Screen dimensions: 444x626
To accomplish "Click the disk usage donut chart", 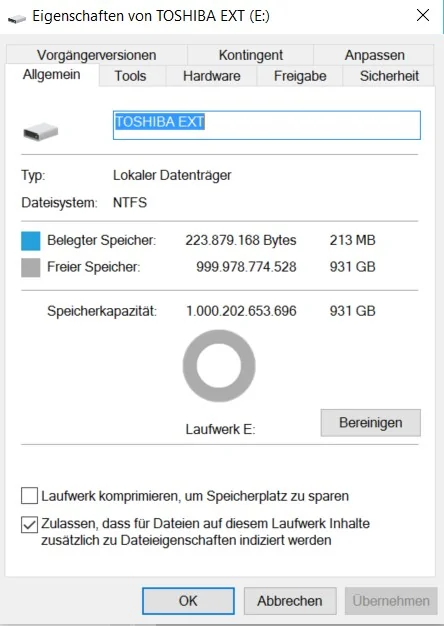I will point(219,366).
